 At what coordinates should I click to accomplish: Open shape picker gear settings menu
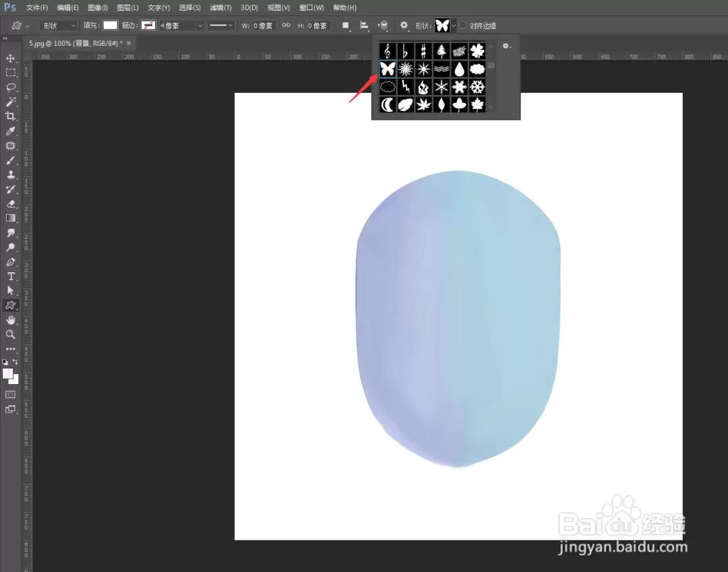(x=506, y=46)
